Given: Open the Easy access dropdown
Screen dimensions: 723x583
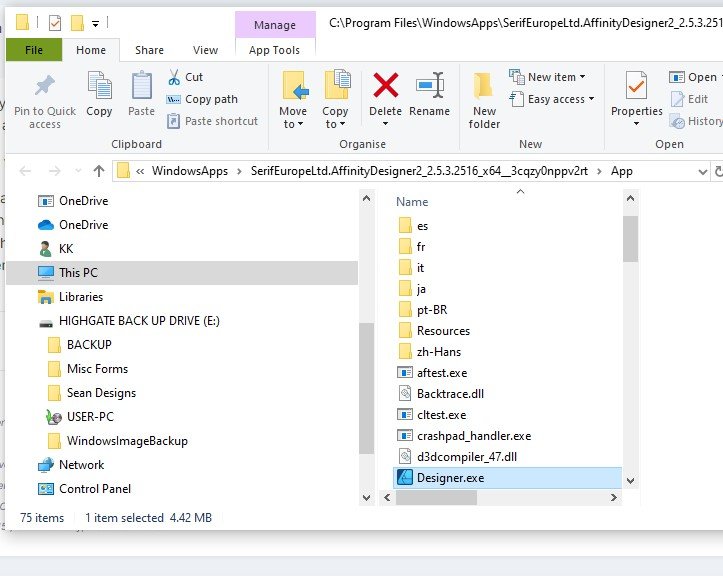Looking at the screenshot, I should pos(552,99).
